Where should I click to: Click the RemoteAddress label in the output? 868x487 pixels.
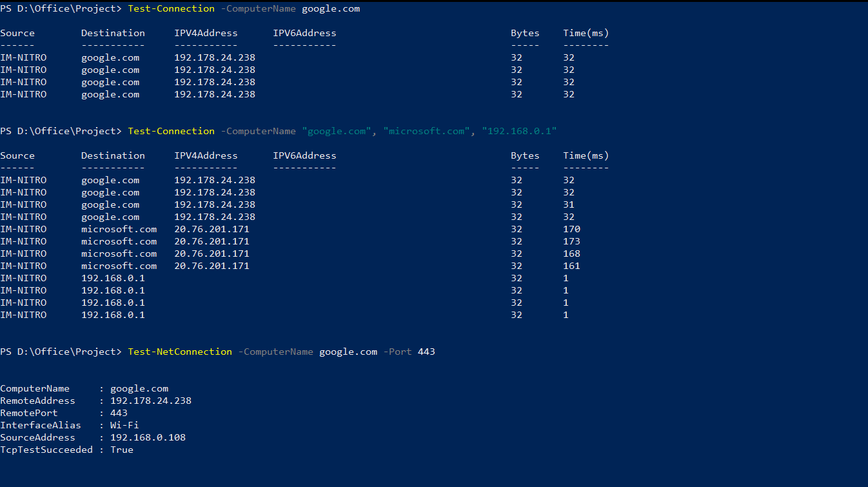[x=37, y=401]
